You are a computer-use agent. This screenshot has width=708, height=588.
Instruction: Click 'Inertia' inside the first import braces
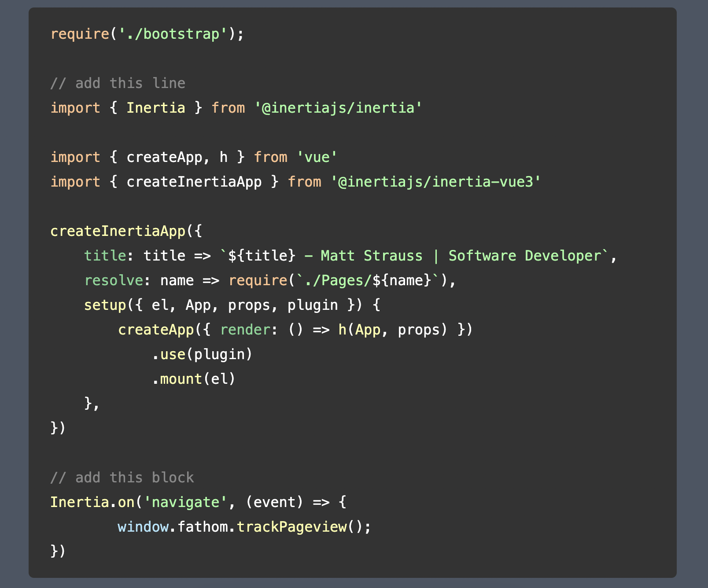pyautogui.click(x=155, y=108)
